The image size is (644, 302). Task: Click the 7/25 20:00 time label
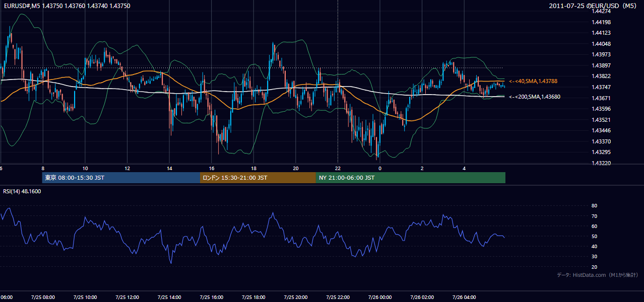click(x=295, y=297)
